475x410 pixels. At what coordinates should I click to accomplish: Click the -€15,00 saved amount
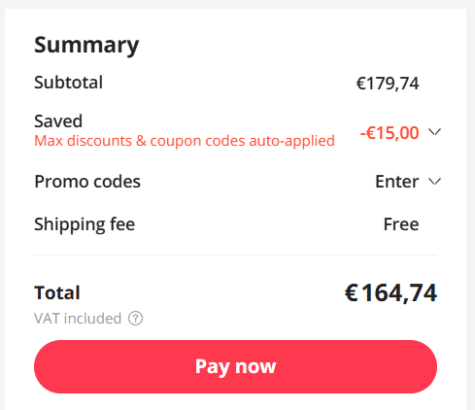click(x=389, y=133)
